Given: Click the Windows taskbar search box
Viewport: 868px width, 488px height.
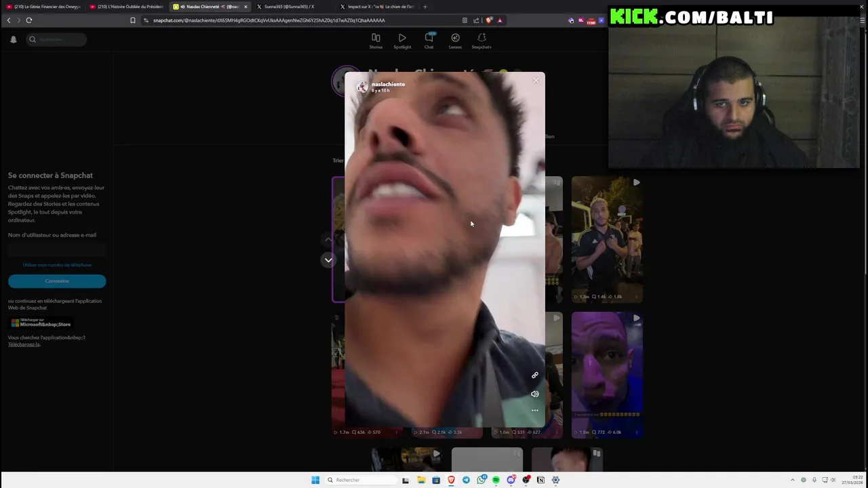Looking at the screenshot, I should tap(361, 480).
